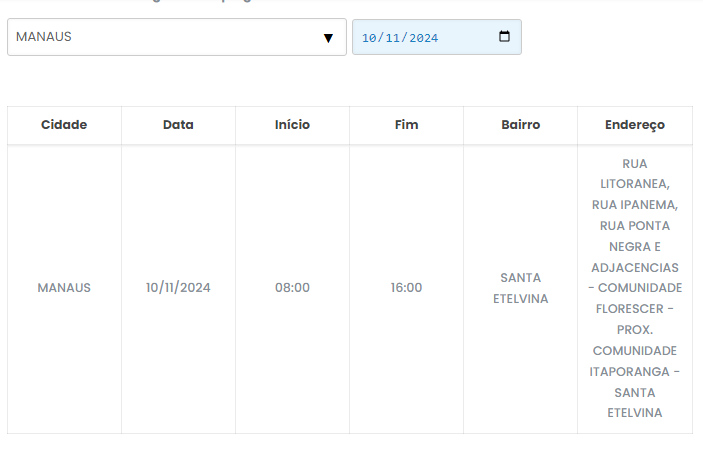Click the RUA LITORANEA address text
Viewport: 703px width, 451px height.
coord(634,174)
